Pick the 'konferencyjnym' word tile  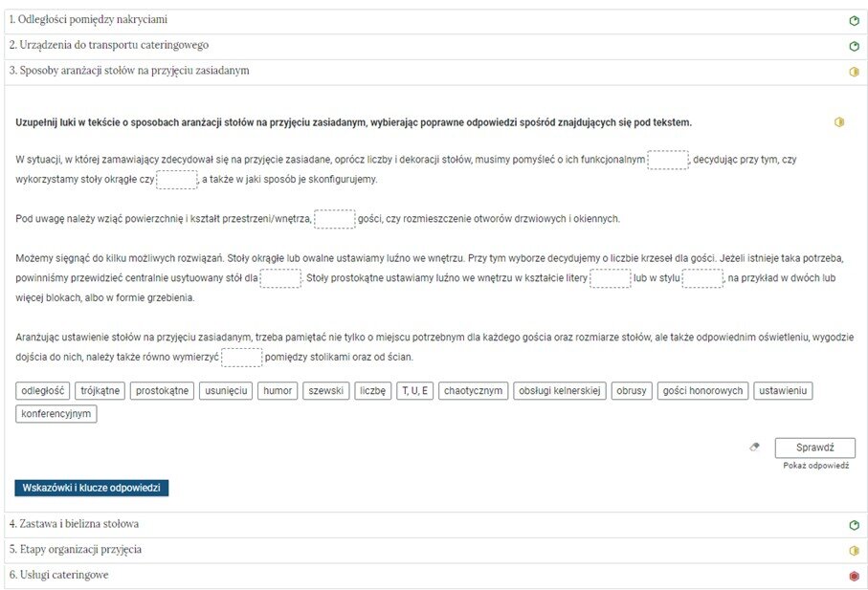click(56, 414)
